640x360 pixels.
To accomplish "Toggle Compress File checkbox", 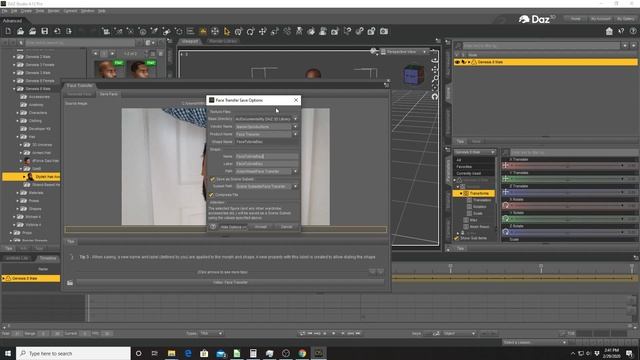I will point(211,195).
